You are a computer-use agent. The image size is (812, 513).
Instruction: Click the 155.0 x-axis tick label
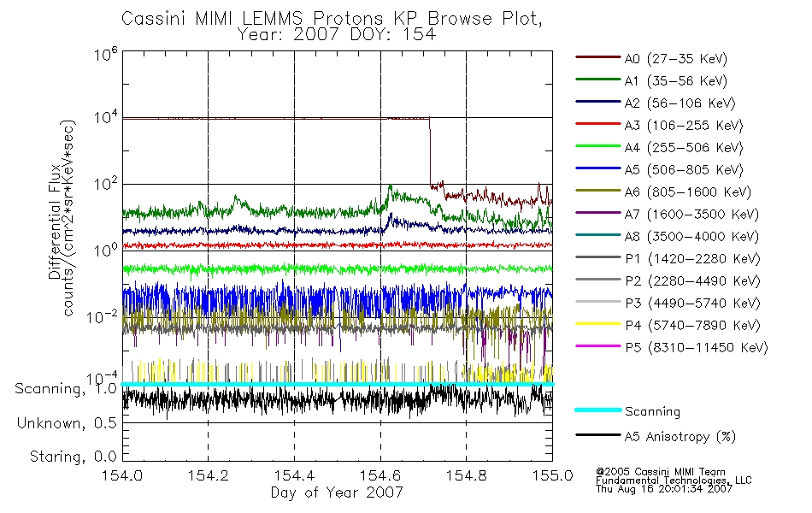(x=552, y=475)
